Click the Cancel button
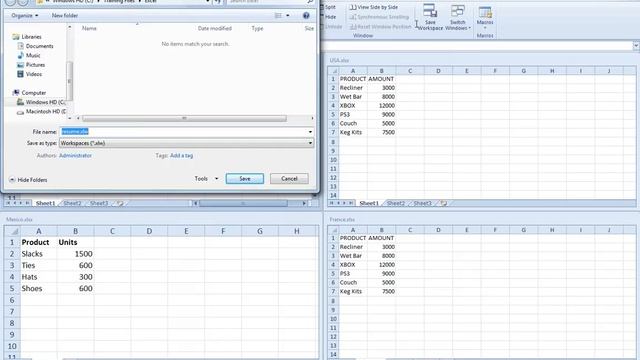640x360 pixels. click(x=289, y=179)
